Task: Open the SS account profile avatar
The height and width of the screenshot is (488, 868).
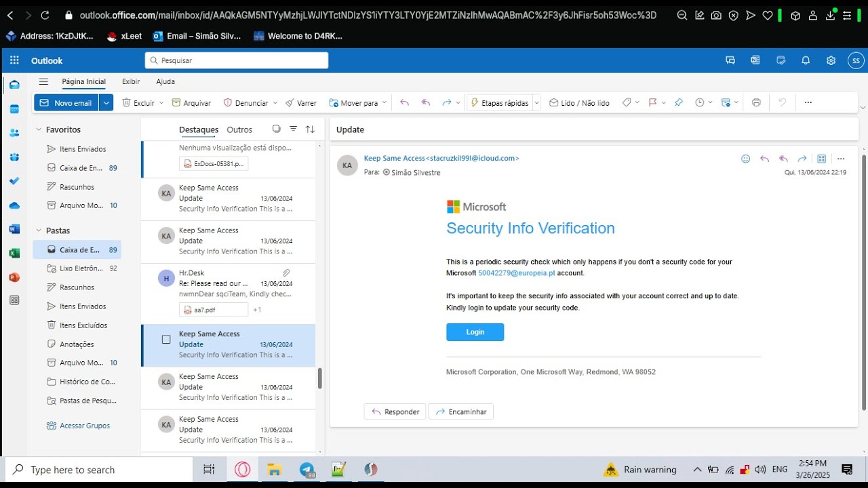Action: (x=856, y=60)
